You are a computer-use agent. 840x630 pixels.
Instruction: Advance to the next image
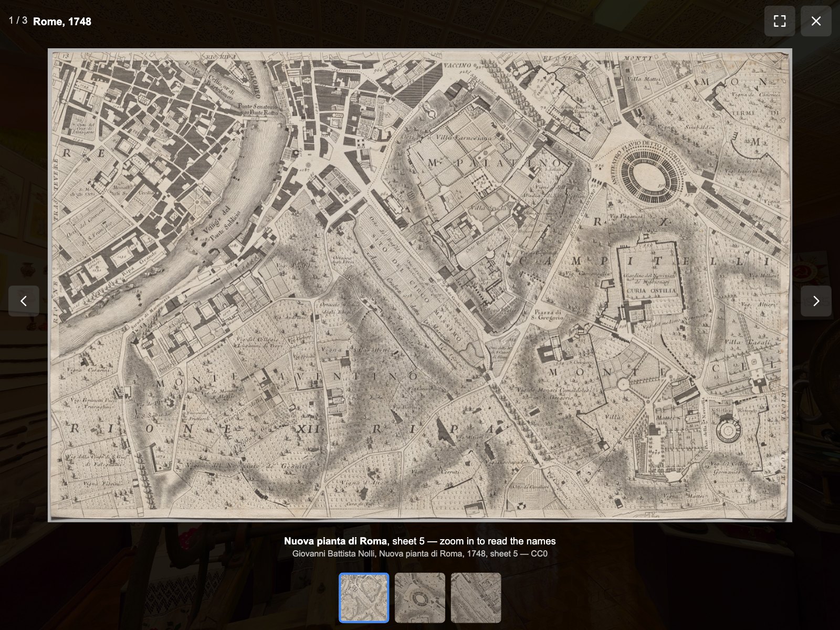(x=816, y=301)
